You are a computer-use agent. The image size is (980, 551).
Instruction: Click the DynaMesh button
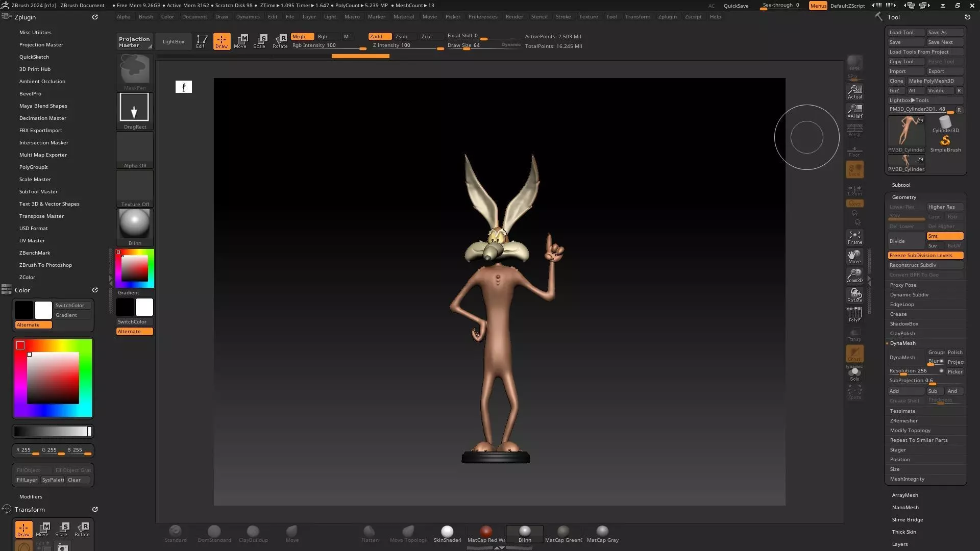coord(906,357)
